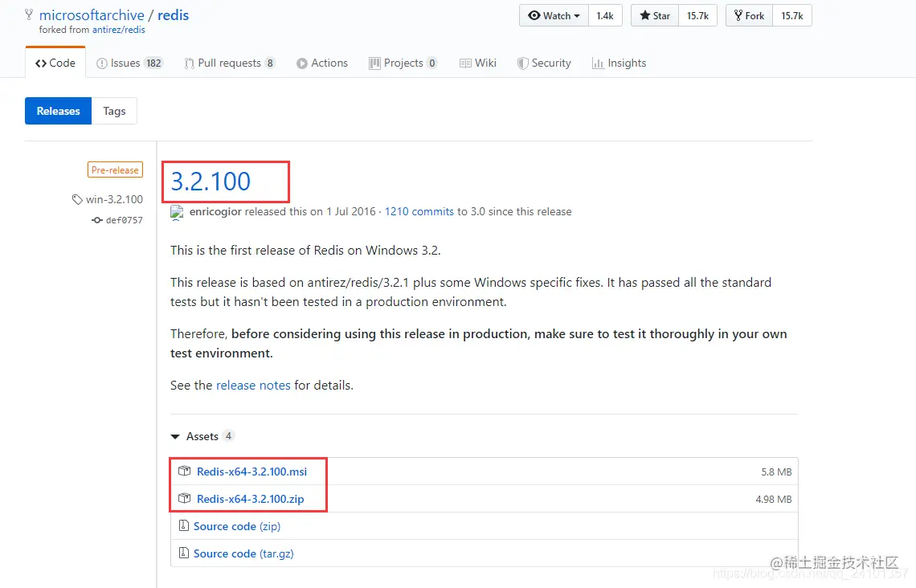This screenshot has width=916, height=588.
Task: Click enricogior's avatar image
Action: pos(177,213)
